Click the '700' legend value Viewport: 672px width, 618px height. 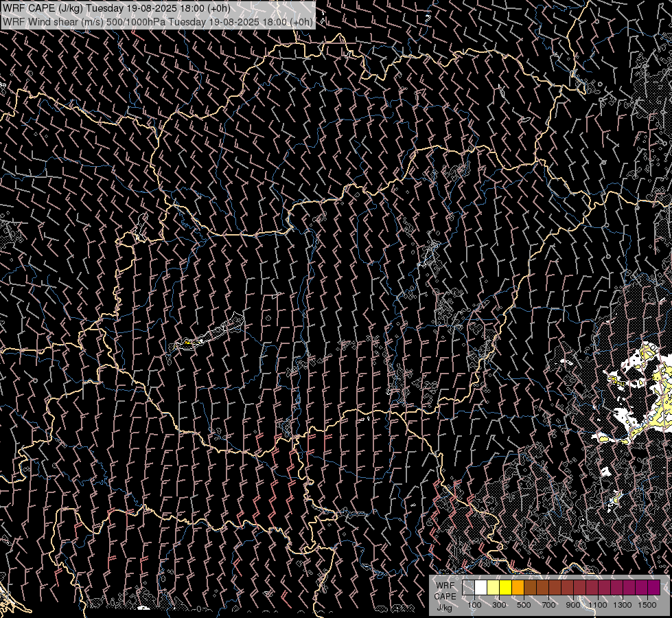548,605
